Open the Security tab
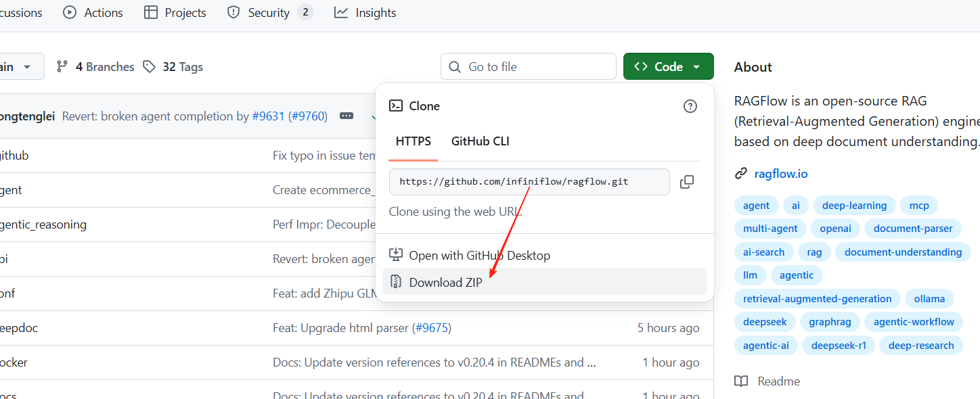The width and height of the screenshot is (980, 399). click(x=270, y=13)
